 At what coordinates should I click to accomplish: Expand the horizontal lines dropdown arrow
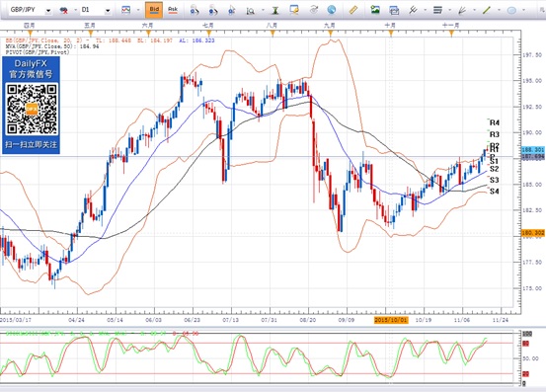point(450,11)
